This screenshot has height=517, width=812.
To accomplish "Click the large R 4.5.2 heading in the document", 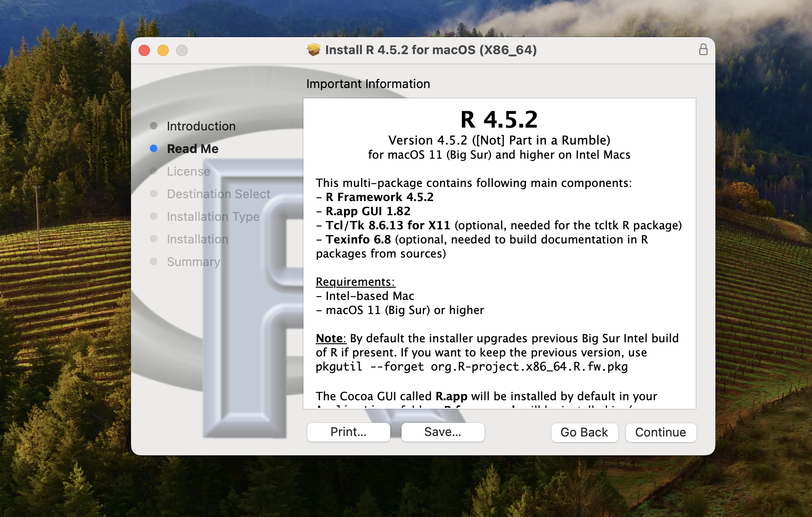I will pos(499,120).
